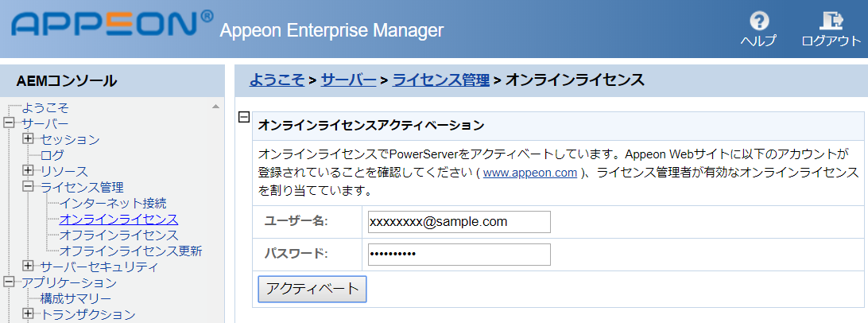Click the ユーザー名 input field

click(459, 222)
